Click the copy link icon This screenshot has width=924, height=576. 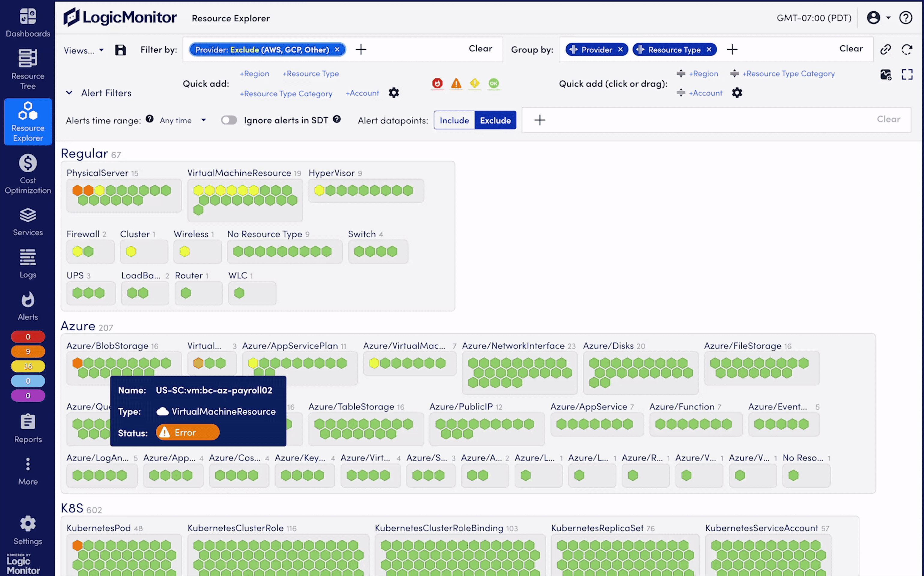tap(885, 49)
